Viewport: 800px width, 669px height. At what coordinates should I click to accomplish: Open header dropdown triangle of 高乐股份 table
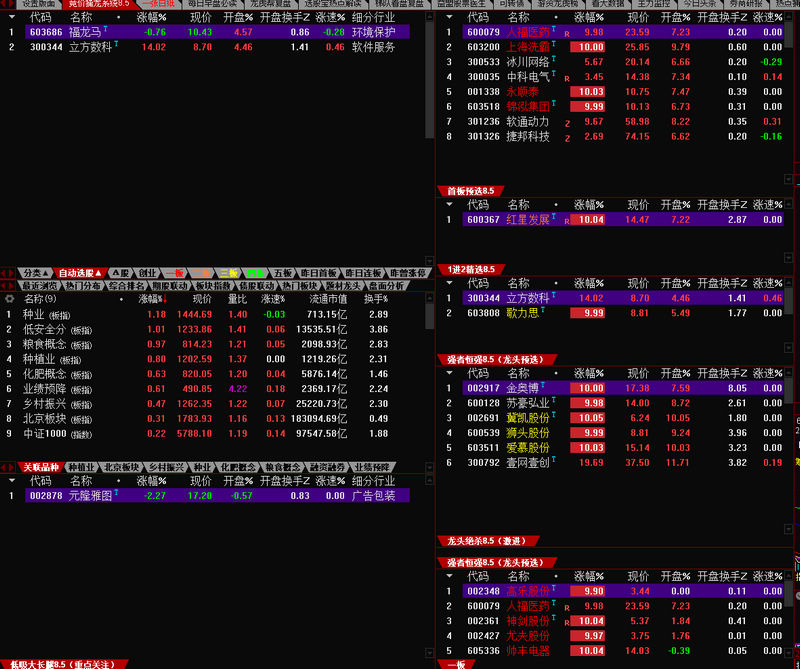[449, 576]
